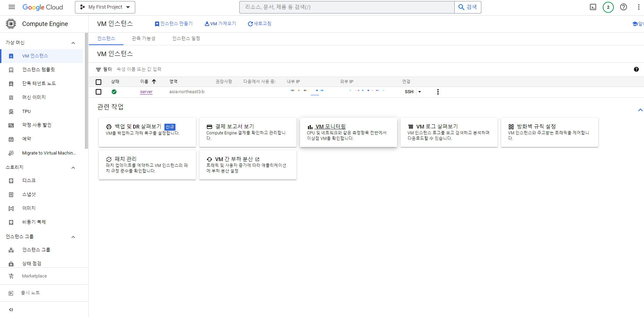Open the My First Project selector dropdown
644x317 pixels.
105,7
